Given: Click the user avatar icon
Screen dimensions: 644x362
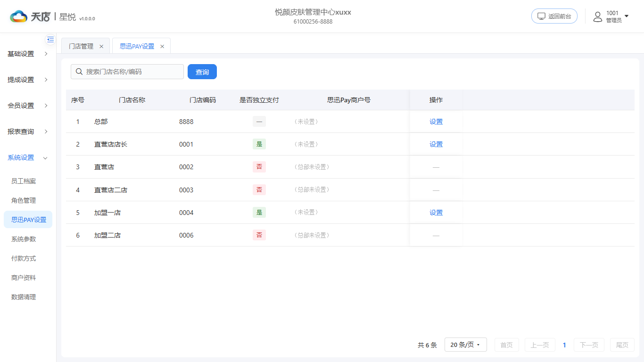Looking at the screenshot, I should point(598,16).
